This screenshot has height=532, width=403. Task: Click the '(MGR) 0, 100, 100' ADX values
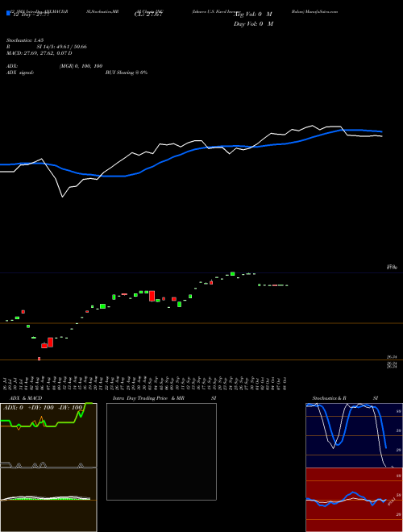tap(81, 66)
